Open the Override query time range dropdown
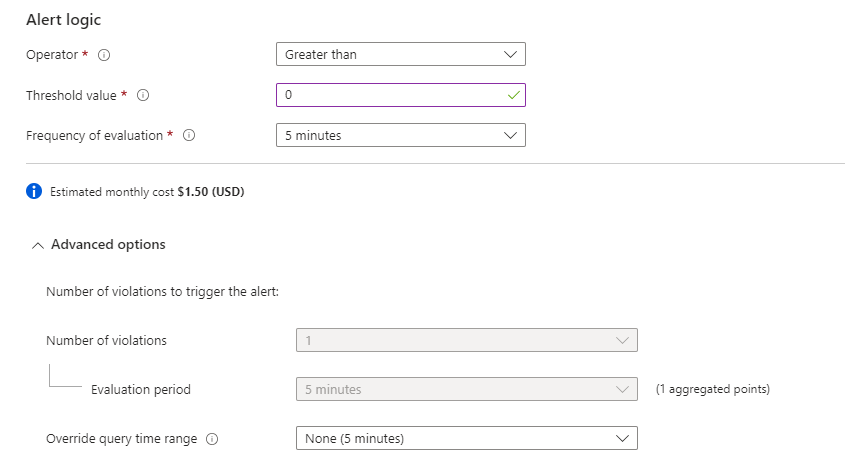 (x=466, y=438)
